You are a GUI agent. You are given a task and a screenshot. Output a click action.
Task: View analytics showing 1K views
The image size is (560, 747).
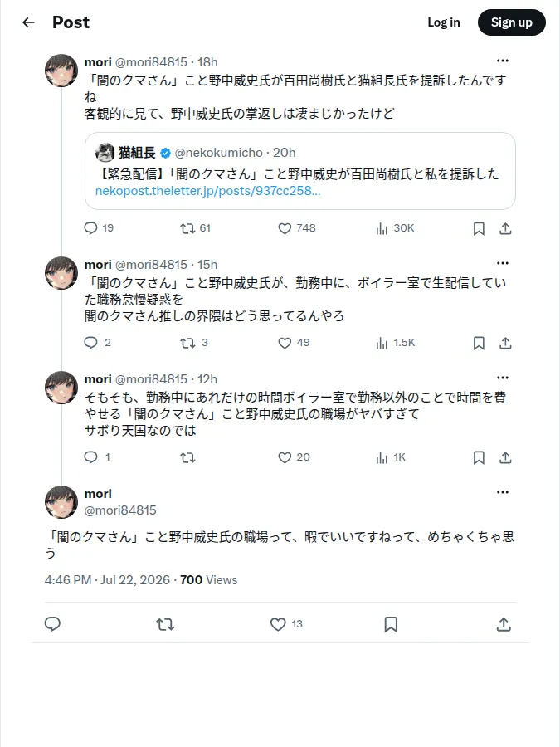click(391, 458)
